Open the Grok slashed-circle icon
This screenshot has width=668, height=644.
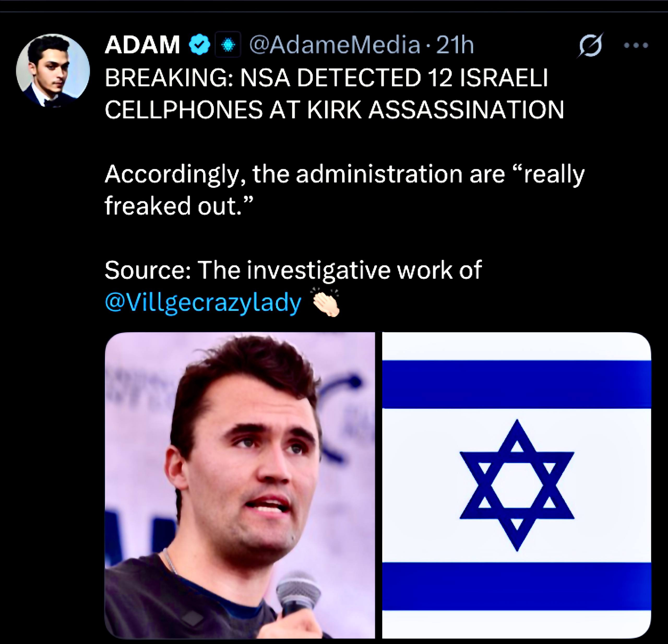590,46
